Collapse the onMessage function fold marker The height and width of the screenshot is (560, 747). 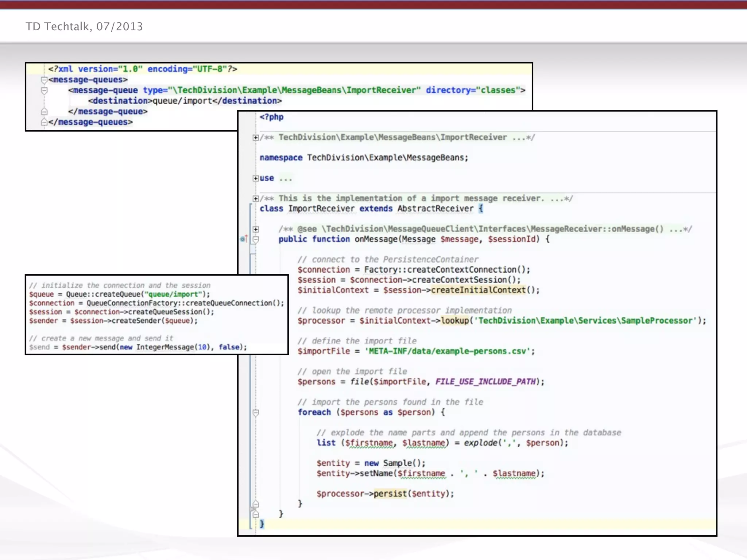pos(256,240)
